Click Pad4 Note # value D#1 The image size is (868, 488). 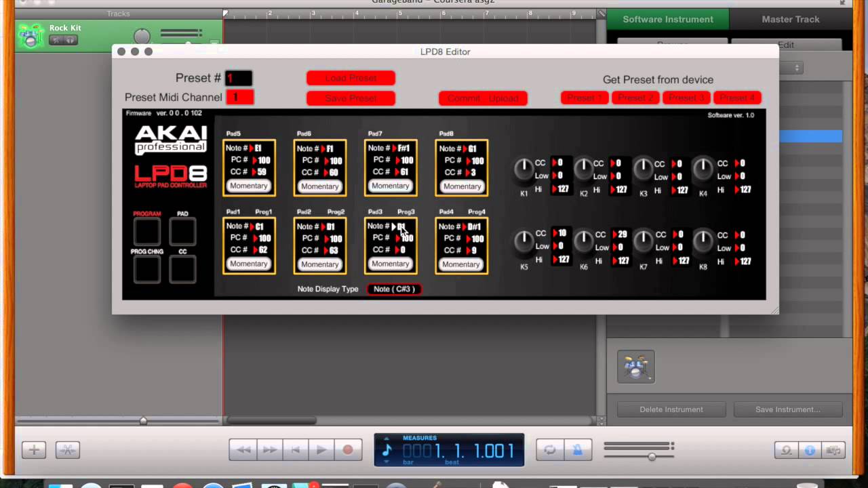pos(474,226)
